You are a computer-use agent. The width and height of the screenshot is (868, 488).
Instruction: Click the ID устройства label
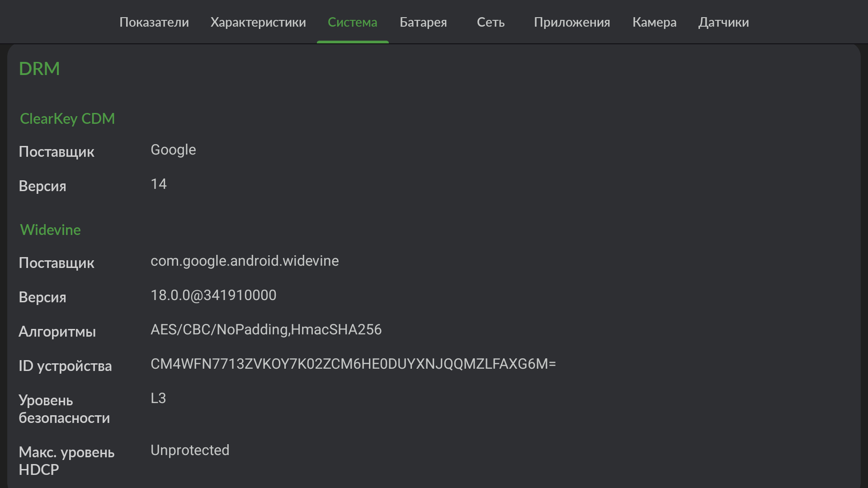point(65,366)
